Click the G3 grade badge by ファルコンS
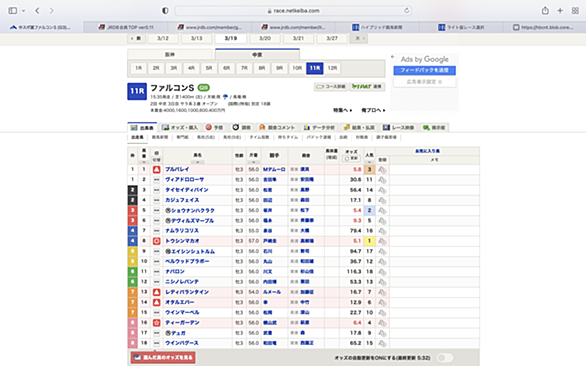The width and height of the screenshot is (586, 366). tap(204, 88)
